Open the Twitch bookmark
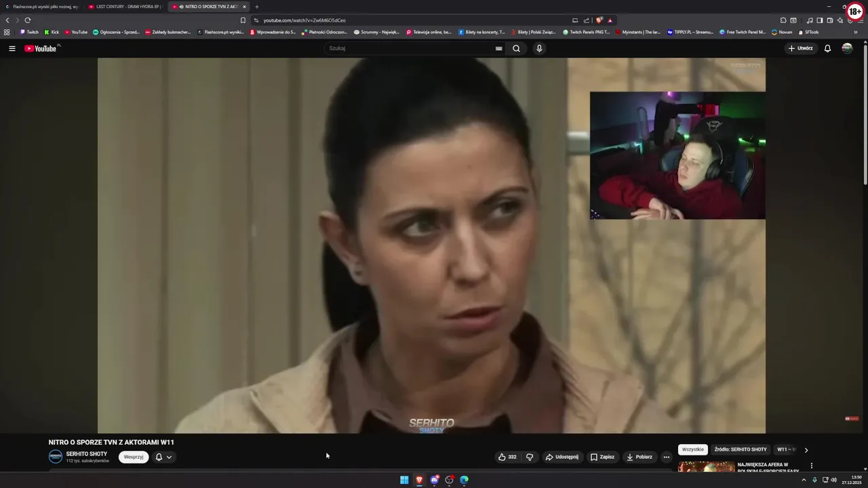The height and width of the screenshot is (488, 868). [29, 32]
